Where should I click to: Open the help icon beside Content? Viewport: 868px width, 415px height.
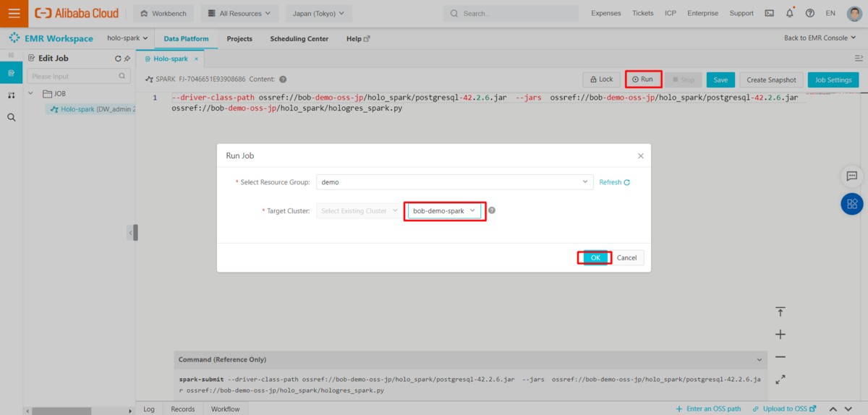tap(283, 80)
